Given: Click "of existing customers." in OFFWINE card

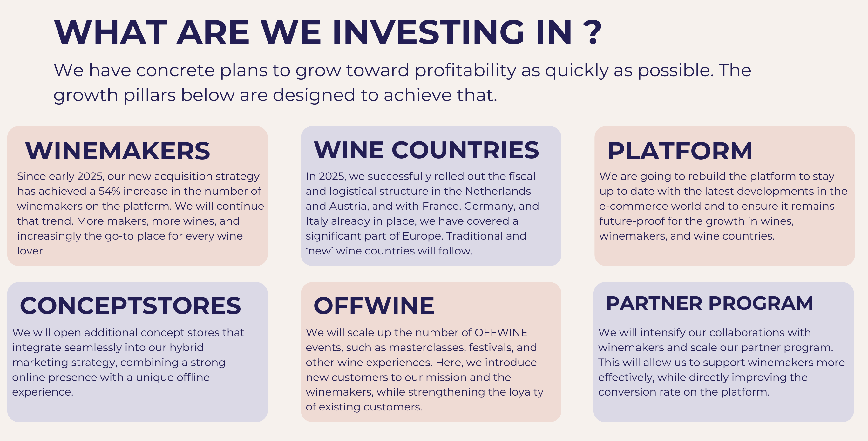Looking at the screenshot, I should 364,407.
